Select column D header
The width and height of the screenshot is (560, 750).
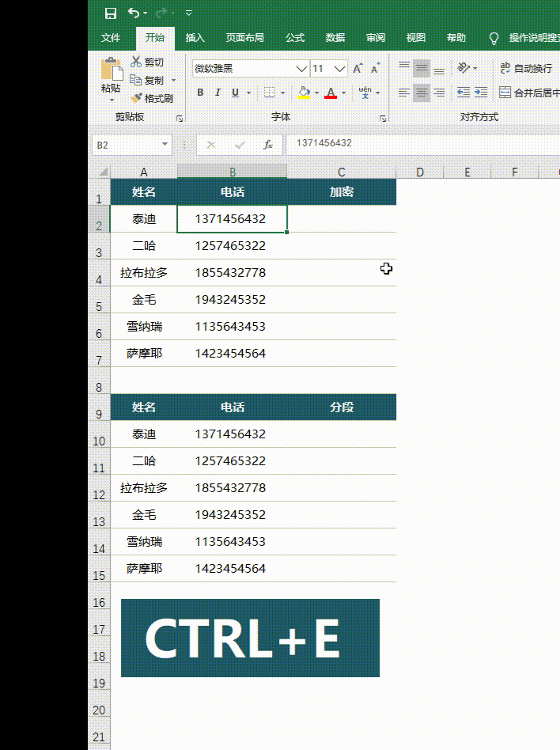tap(420, 172)
